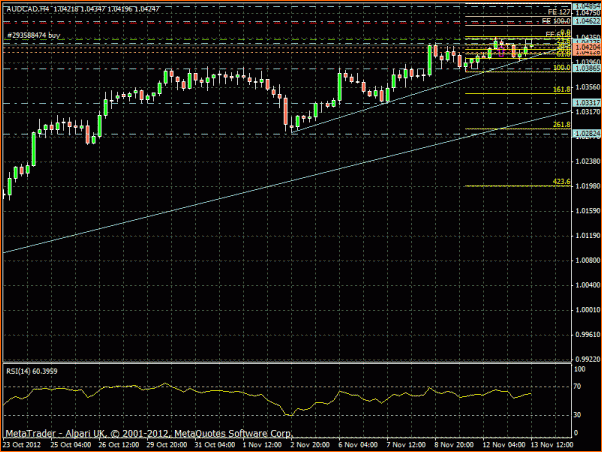The image size is (602, 452).
Task: Select the Fibonacci 423.6 horizontal level line
Action: tap(518, 186)
